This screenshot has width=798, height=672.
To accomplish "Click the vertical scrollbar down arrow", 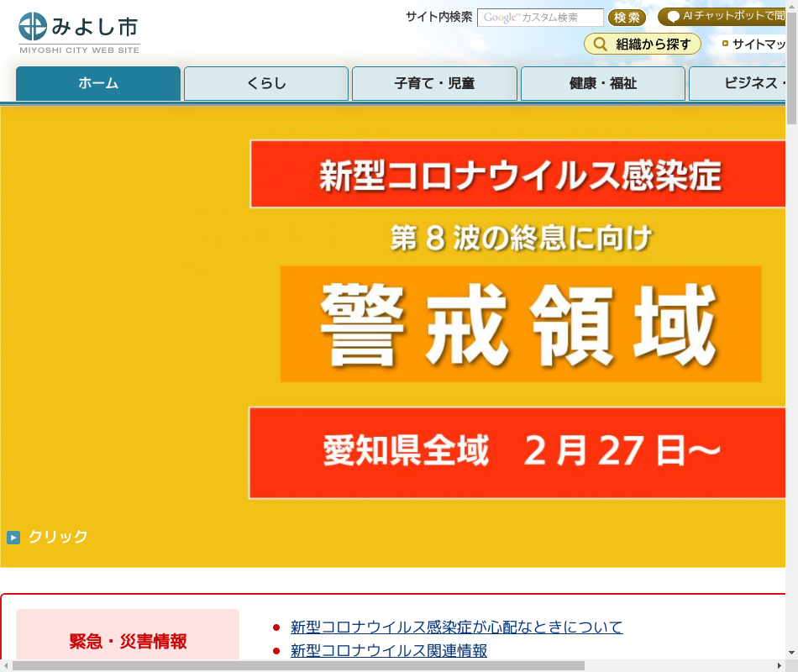I will coord(791,653).
